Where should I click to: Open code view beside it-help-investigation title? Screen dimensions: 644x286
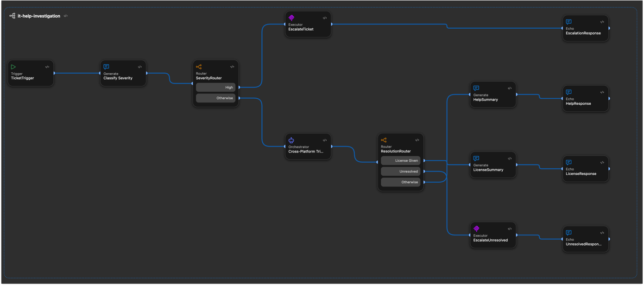tap(66, 16)
